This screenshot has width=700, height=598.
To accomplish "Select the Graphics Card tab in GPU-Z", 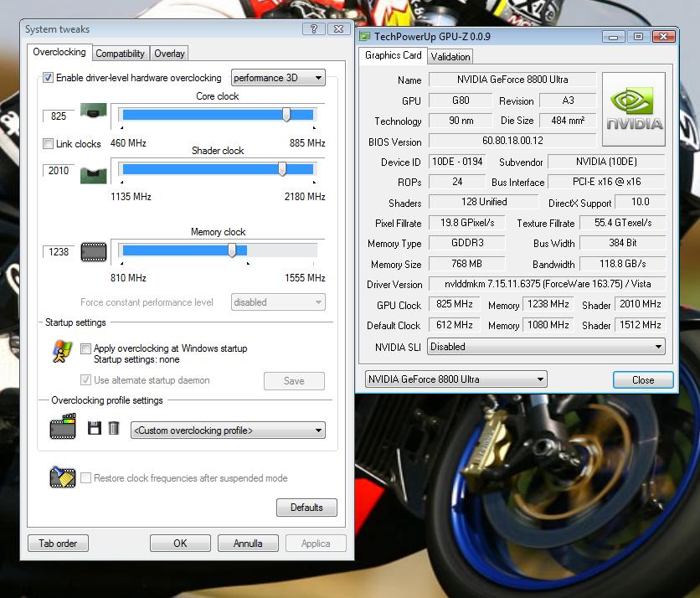I will click(x=394, y=55).
